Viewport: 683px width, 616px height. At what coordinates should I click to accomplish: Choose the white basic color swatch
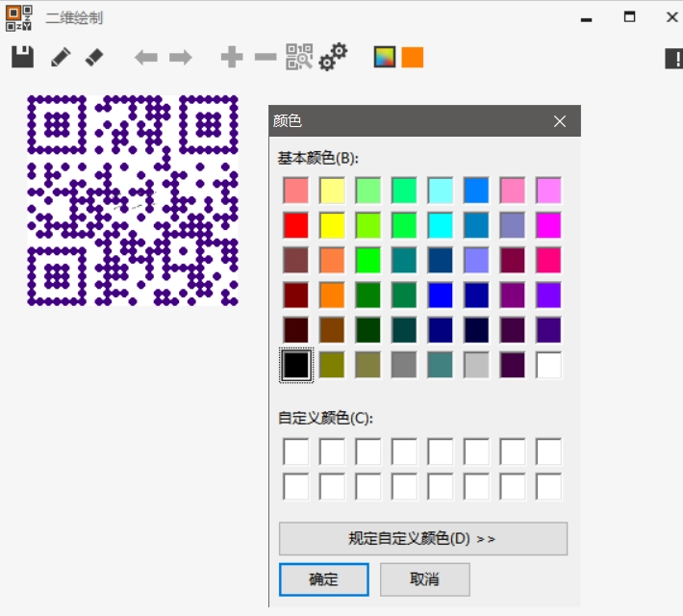pos(548,365)
